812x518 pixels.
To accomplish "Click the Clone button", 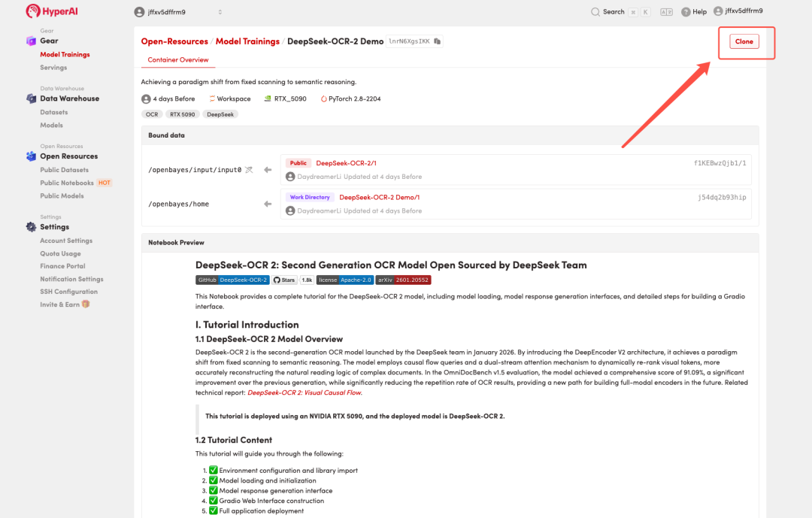I will (x=744, y=41).
